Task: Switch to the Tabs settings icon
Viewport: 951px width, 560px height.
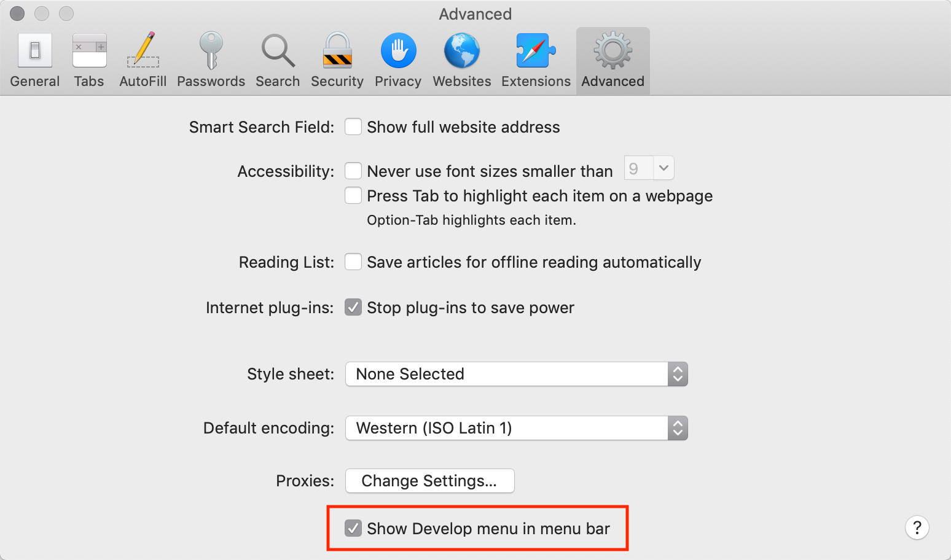Action: pyautogui.click(x=88, y=58)
